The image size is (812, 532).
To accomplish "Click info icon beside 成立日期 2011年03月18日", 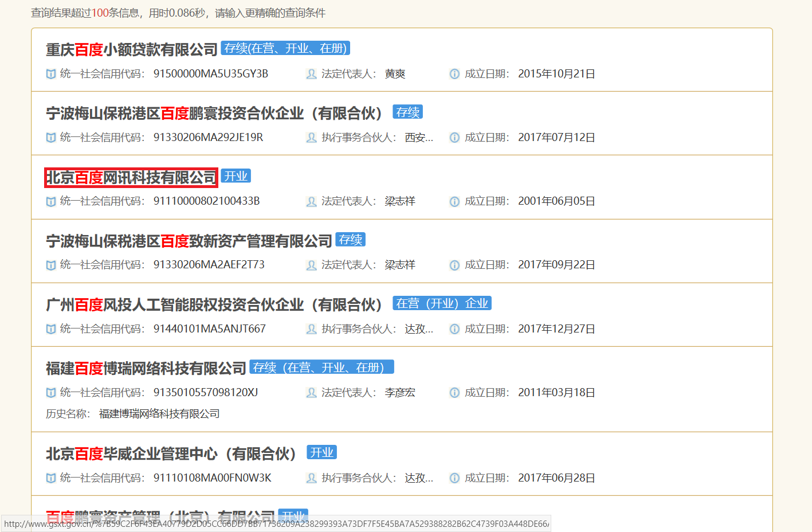I will (454, 393).
